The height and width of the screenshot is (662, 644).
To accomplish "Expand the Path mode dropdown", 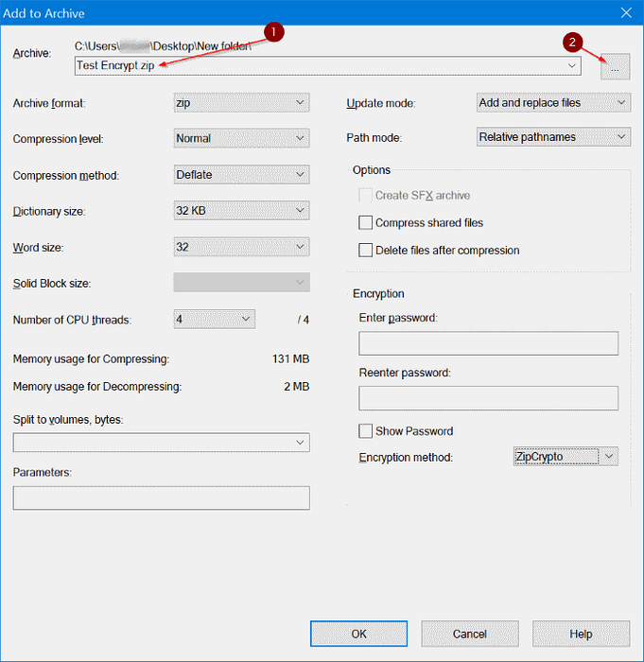I will pyautogui.click(x=553, y=137).
